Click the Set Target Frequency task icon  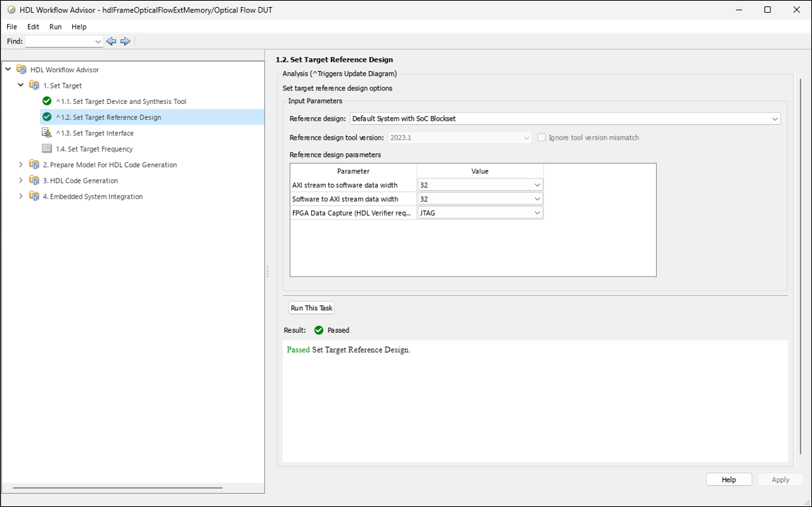tap(47, 149)
